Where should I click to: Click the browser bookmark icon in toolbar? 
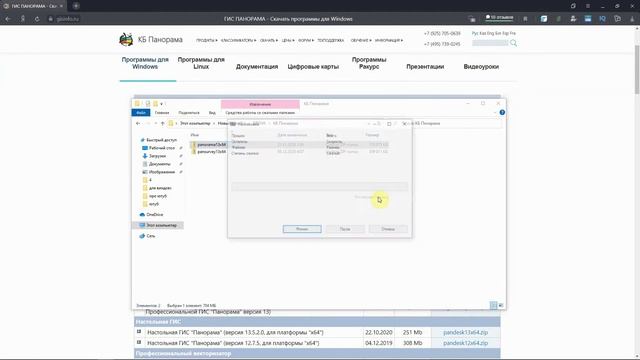point(525,19)
